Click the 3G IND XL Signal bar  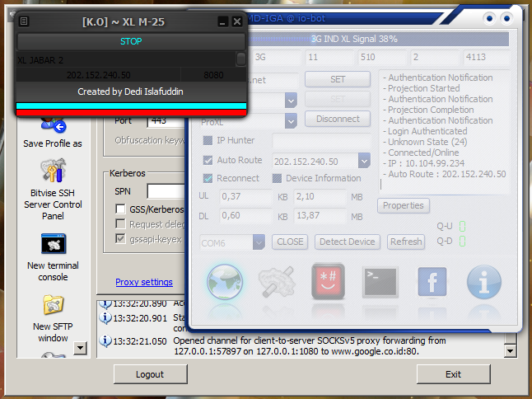[x=354, y=39]
